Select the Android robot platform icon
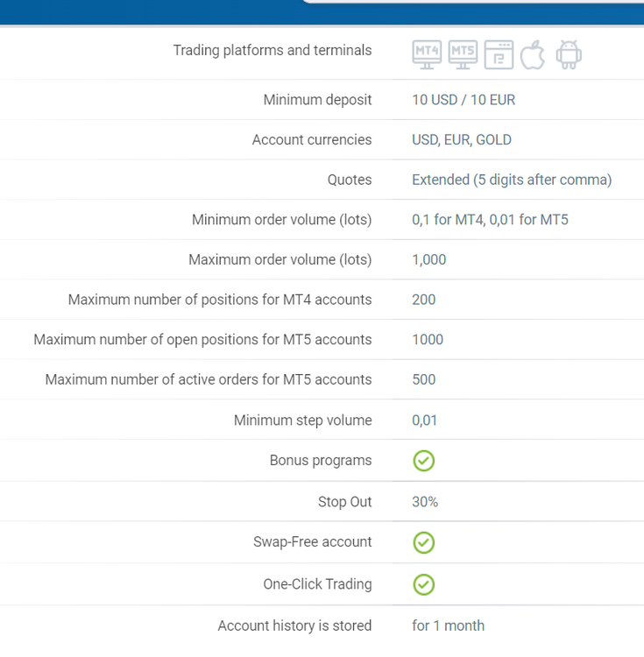Image resolution: width=644 pixels, height=657 pixels. (x=569, y=55)
